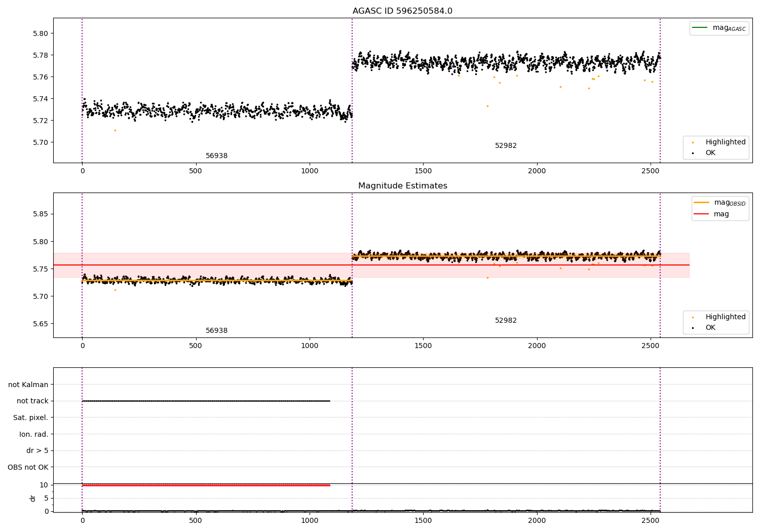Click '52982' in the Magnitude Estimates plot
The width and height of the screenshot is (760, 532).
pyautogui.click(x=506, y=321)
